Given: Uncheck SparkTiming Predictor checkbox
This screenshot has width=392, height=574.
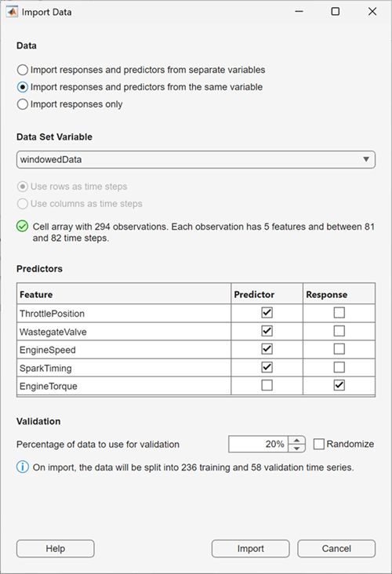Looking at the screenshot, I should (x=267, y=367).
